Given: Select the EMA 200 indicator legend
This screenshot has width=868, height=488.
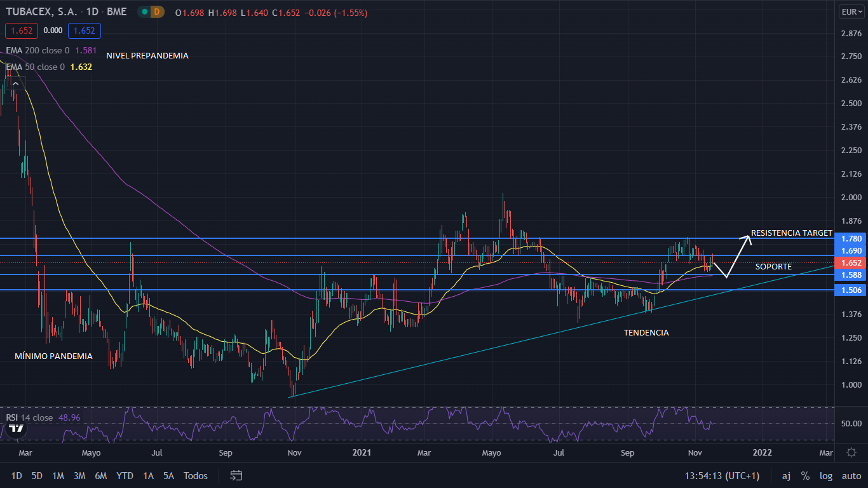Looking at the screenshot, I should pyautogui.click(x=37, y=50).
